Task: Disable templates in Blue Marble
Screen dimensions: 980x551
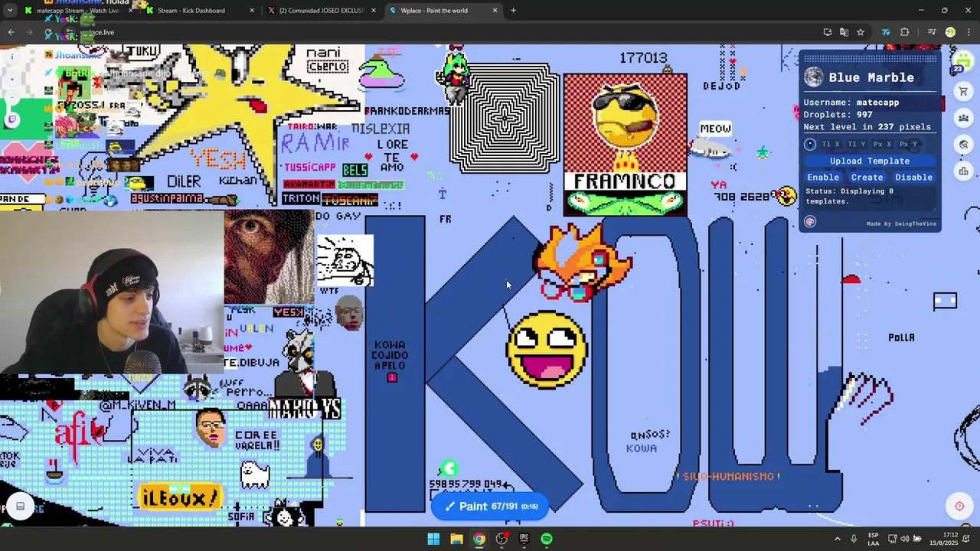Action: [x=914, y=177]
